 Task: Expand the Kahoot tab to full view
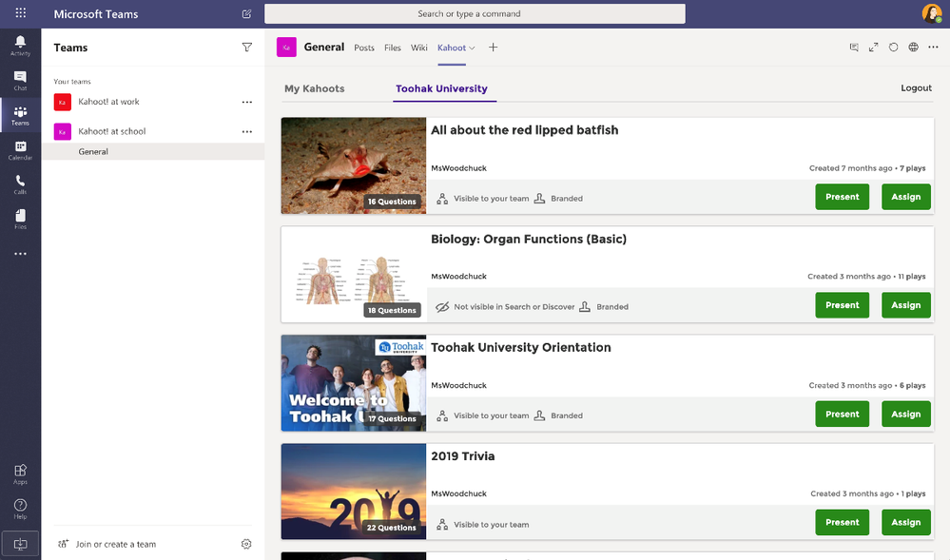[873, 48]
